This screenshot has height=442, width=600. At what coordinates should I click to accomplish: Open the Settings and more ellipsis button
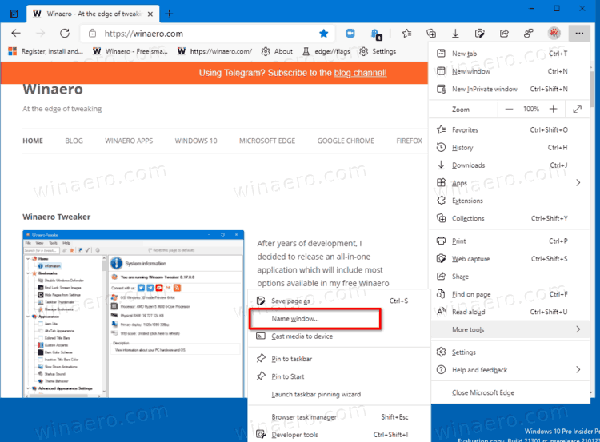[580, 33]
